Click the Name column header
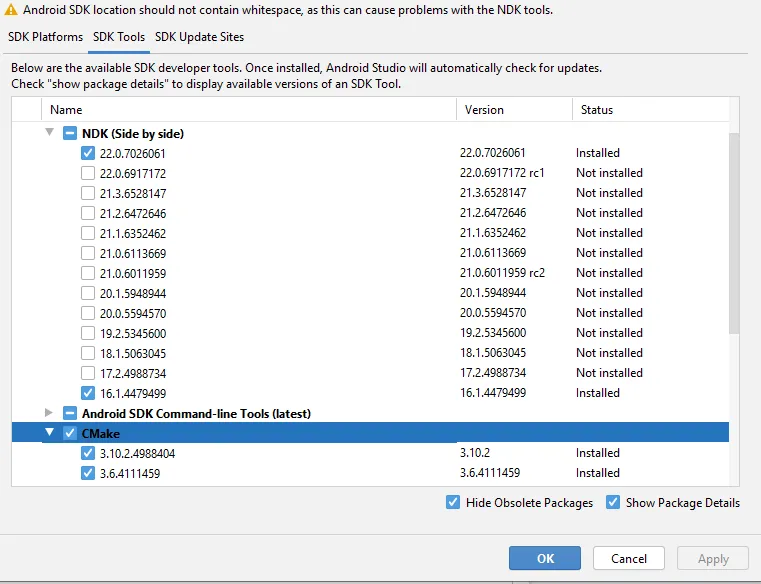Viewport: 761px width, 584px height. tap(248, 110)
